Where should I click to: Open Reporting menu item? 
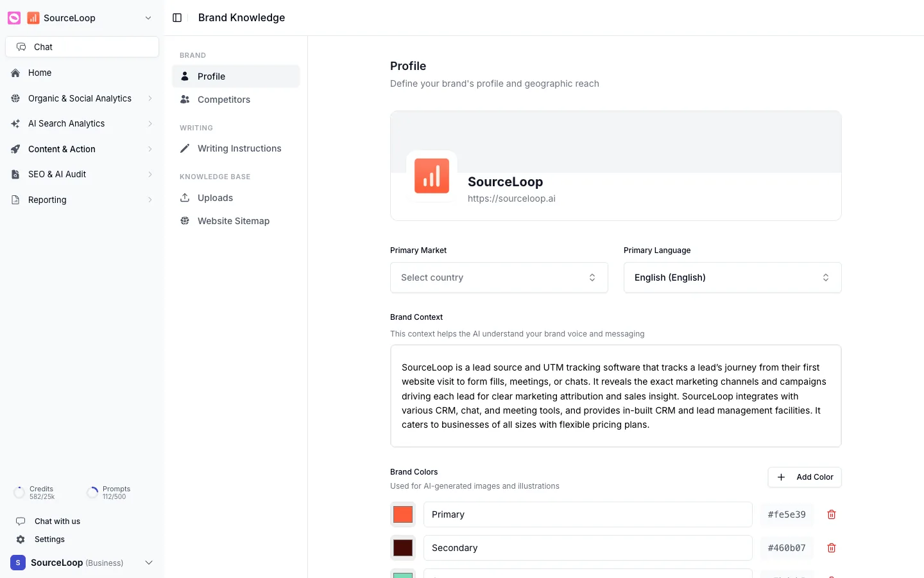pyautogui.click(x=82, y=200)
